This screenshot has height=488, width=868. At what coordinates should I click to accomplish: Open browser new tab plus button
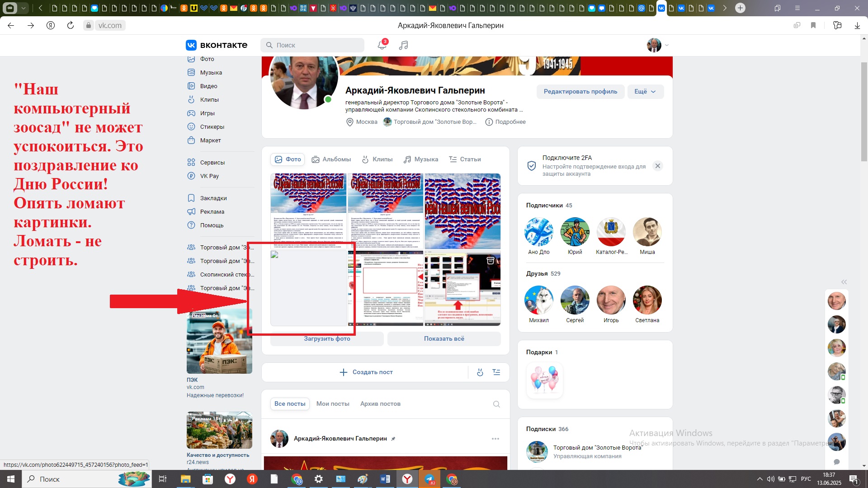740,8
